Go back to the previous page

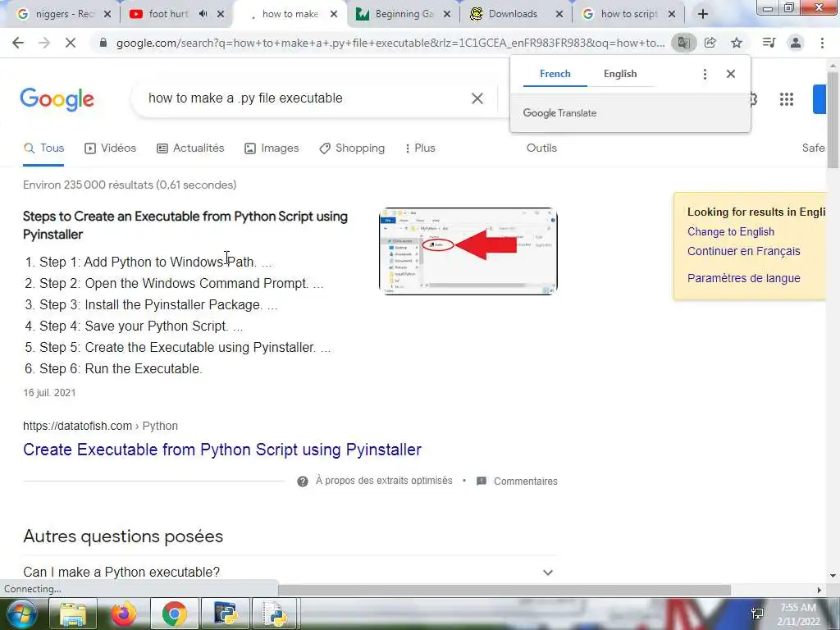coord(18,43)
